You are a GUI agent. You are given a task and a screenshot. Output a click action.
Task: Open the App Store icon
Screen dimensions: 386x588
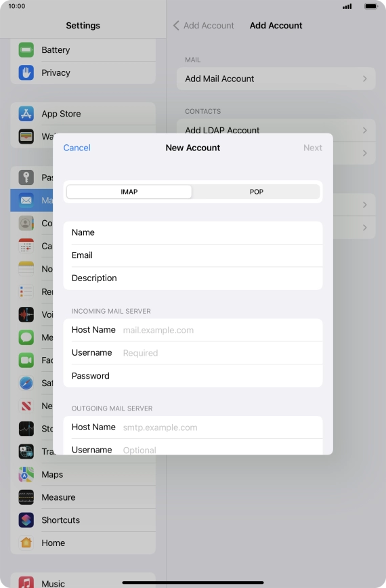pos(26,114)
